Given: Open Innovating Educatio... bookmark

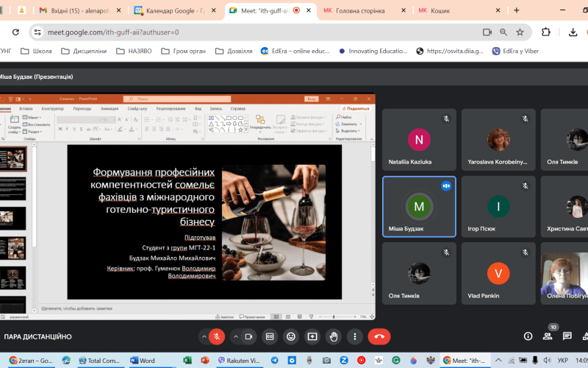Looking at the screenshot, I should point(373,51).
